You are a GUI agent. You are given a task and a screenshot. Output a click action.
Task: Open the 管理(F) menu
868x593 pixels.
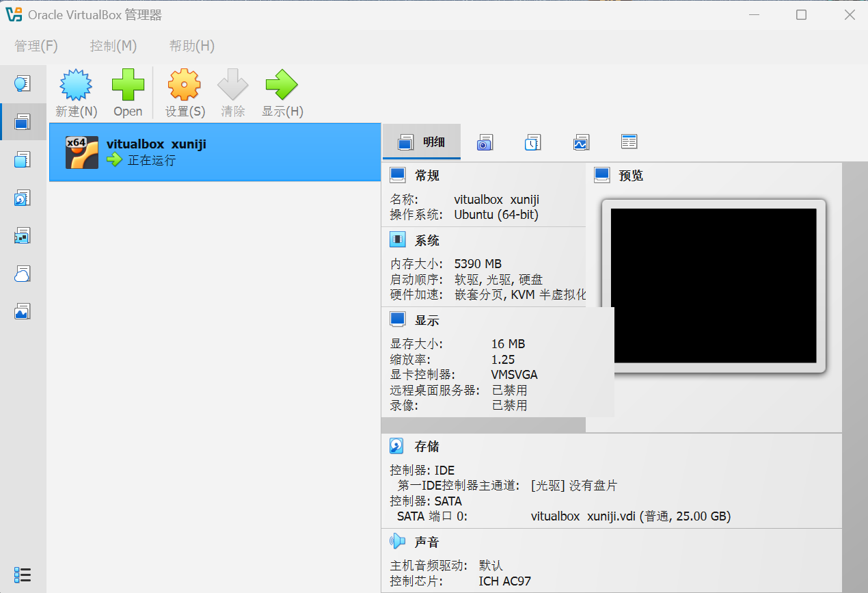point(36,46)
